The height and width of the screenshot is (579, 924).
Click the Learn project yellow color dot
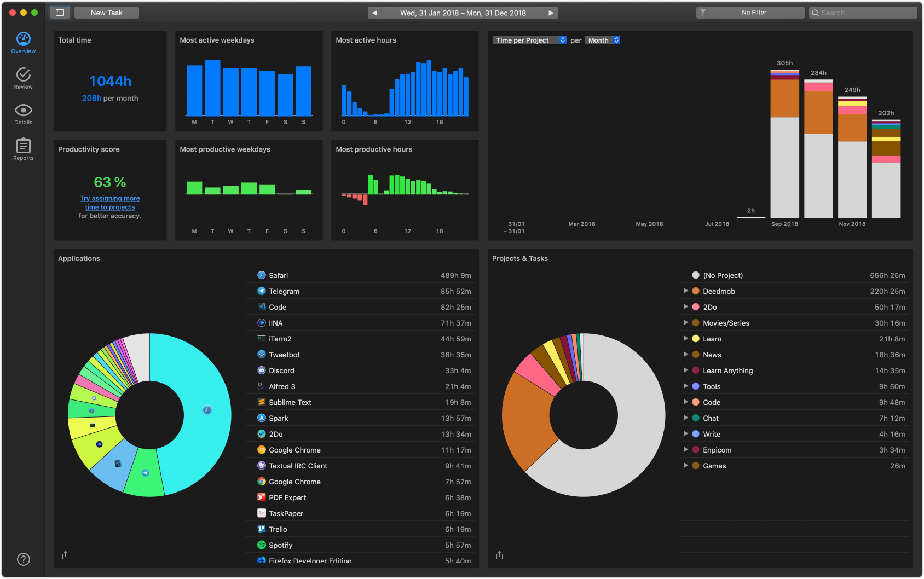pyautogui.click(x=696, y=339)
